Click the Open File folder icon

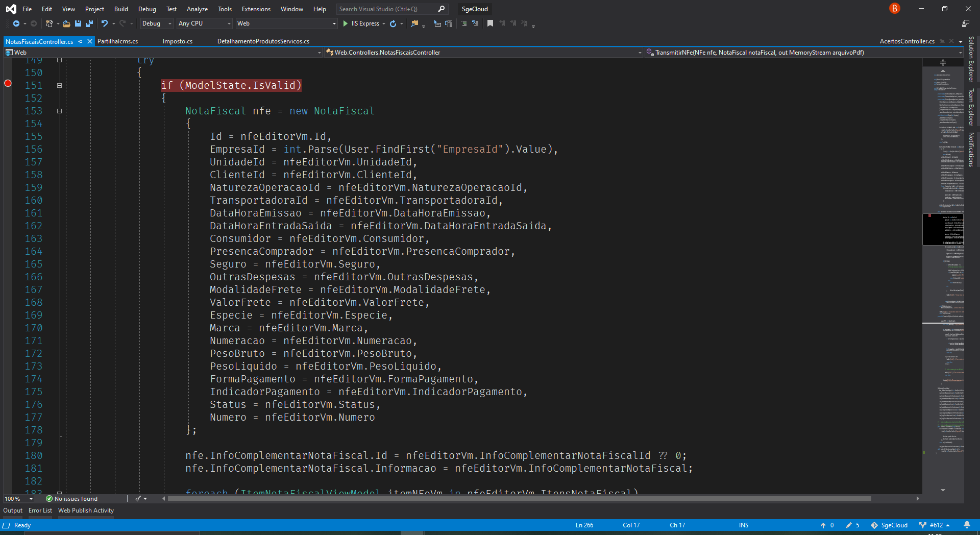click(x=66, y=23)
